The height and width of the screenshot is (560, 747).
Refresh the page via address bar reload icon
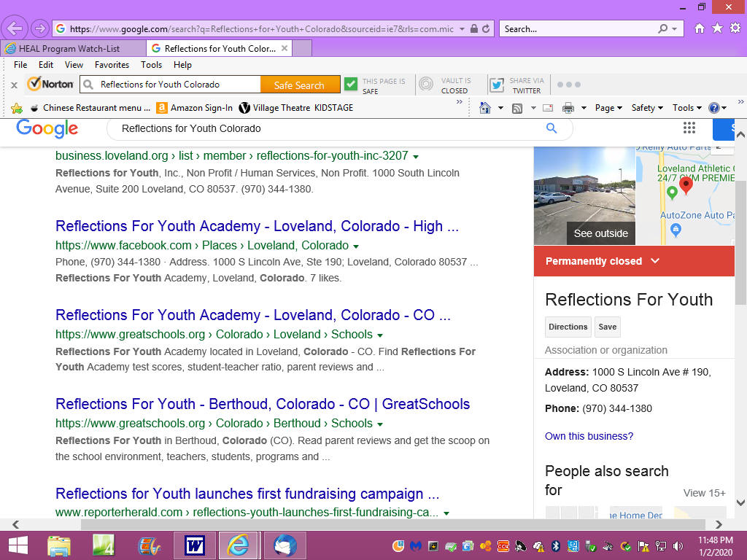(486, 28)
